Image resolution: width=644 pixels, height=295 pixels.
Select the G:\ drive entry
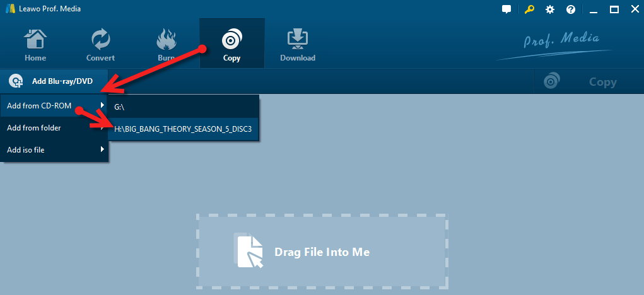[183, 107]
